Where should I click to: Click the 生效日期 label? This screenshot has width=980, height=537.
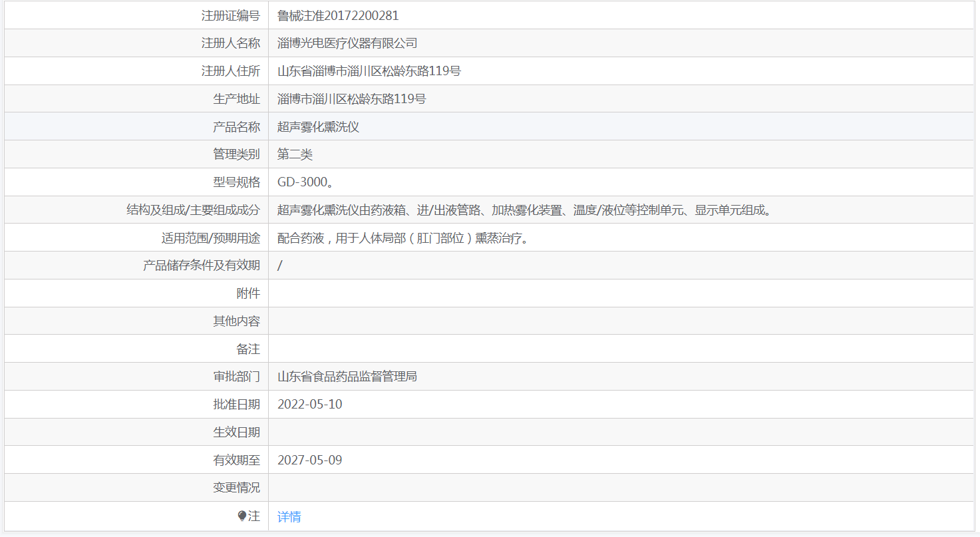coord(237,433)
